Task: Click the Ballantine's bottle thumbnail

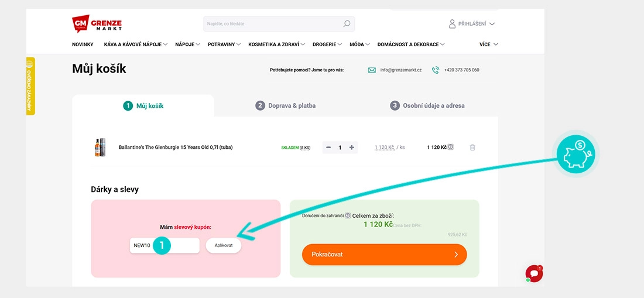Action: (100, 148)
